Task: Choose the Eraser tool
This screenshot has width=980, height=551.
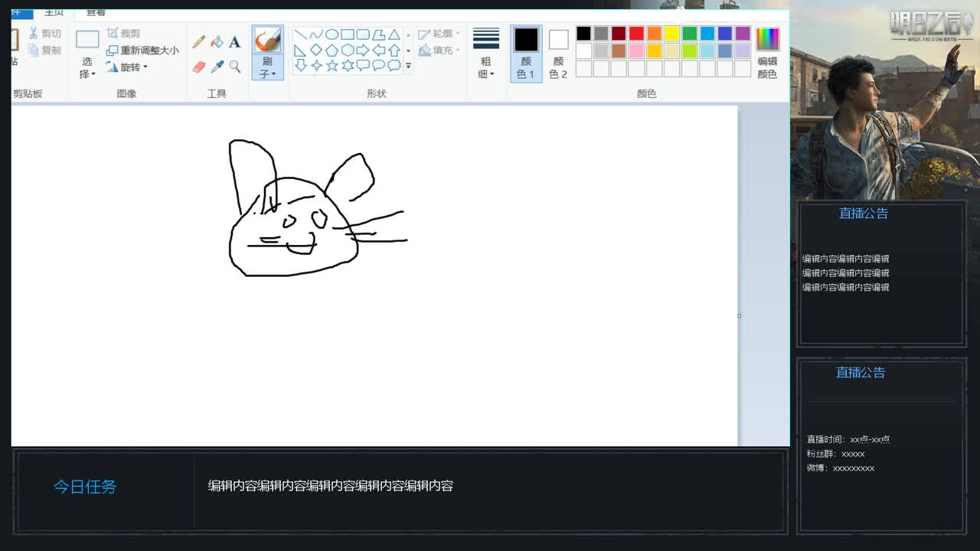Action: pos(199,67)
